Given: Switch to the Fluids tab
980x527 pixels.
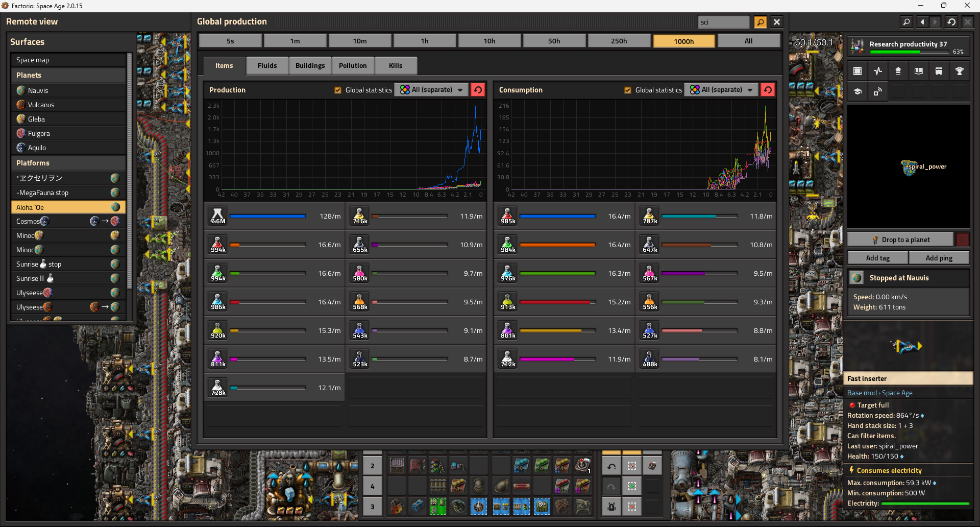Looking at the screenshot, I should (x=267, y=65).
